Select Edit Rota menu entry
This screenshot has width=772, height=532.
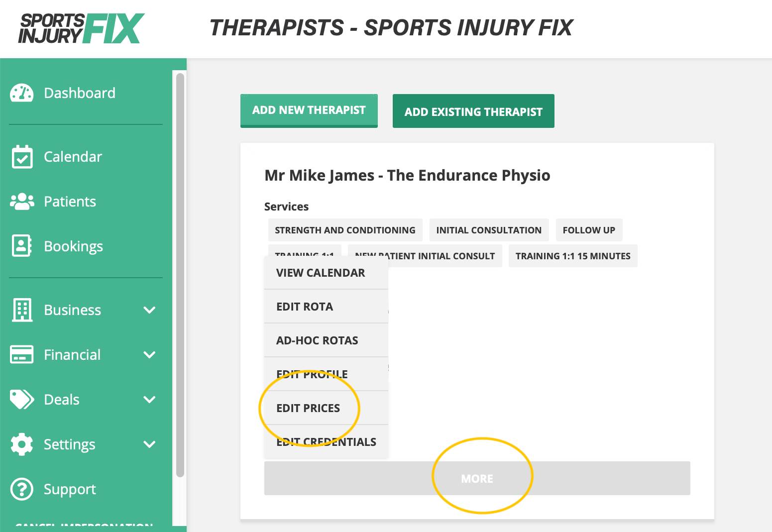click(x=305, y=307)
